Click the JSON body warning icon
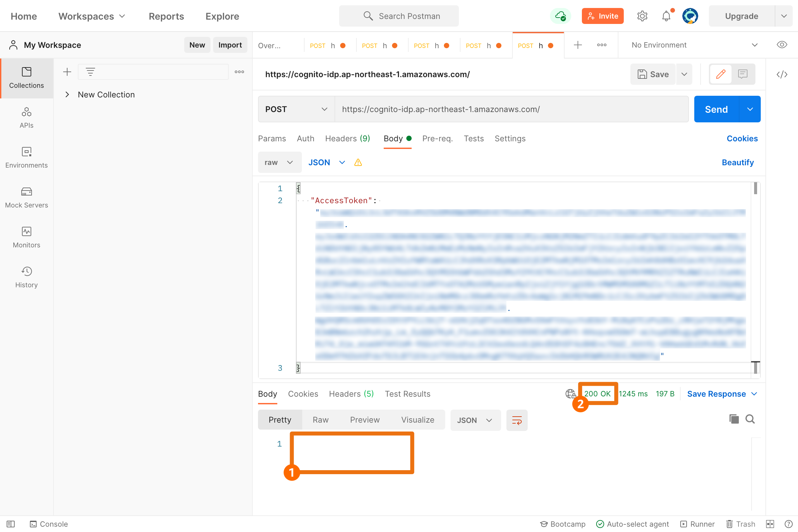 tap(358, 163)
